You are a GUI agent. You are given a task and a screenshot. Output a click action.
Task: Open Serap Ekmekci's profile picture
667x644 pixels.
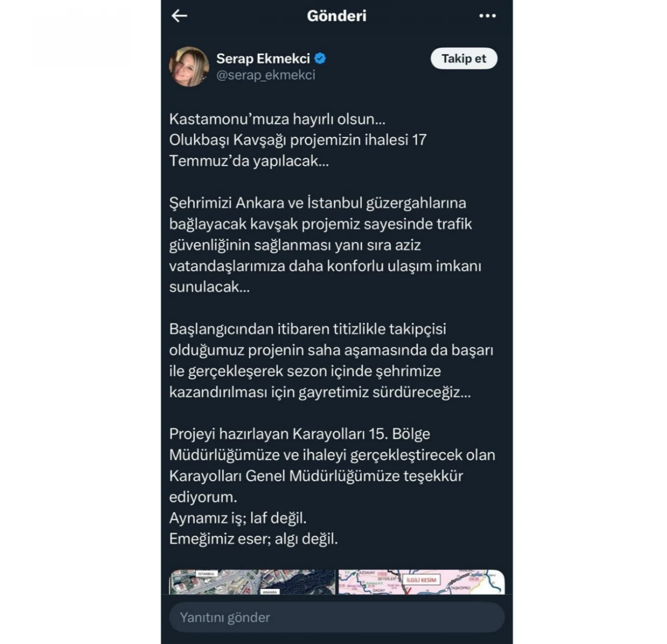point(189,66)
